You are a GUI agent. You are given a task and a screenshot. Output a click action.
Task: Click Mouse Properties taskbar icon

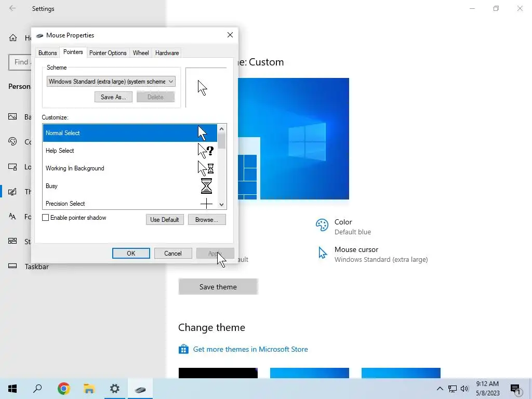[140, 389]
